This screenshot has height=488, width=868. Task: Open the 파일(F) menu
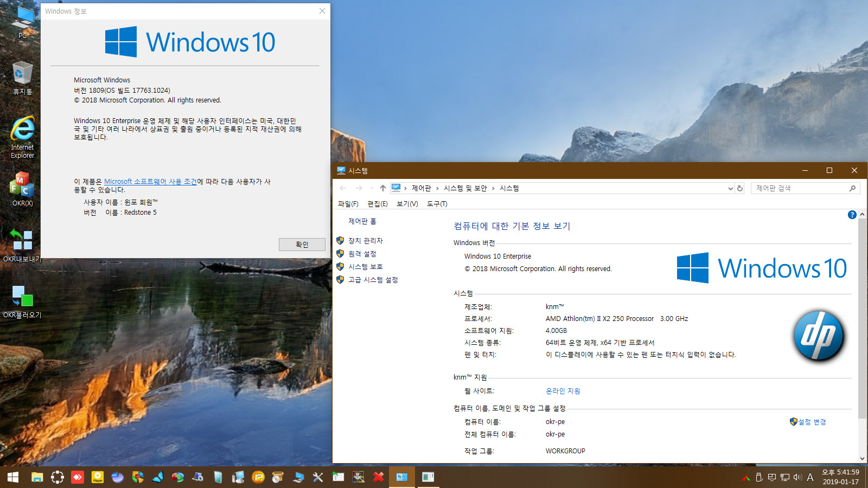348,204
